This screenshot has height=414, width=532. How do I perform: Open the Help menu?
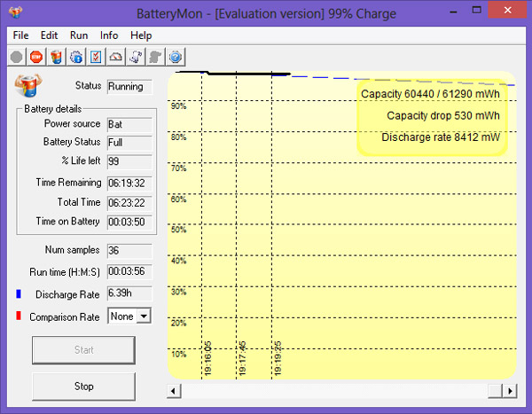[x=141, y=35]
